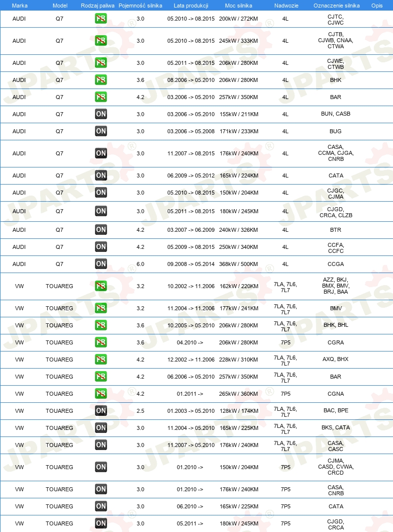
Task: Select the diesel ON icon in the Audi Q7 165kW / 224KM row
Action: 101,175
